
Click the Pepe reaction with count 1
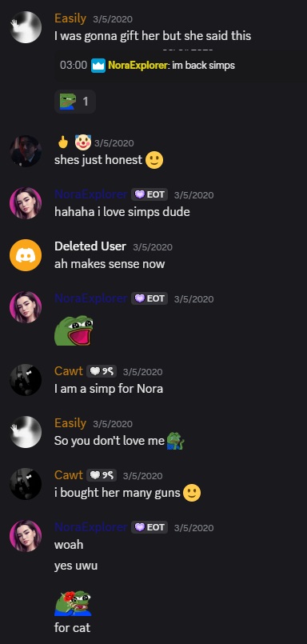[x=75, y=102]
